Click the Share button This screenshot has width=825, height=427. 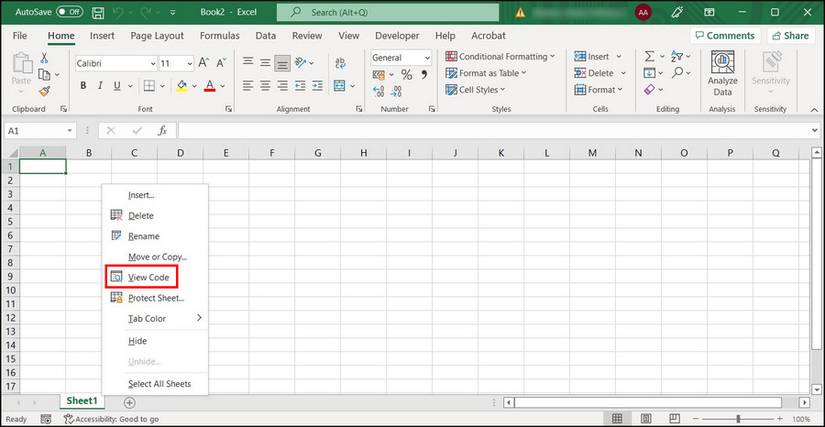point(789,35)
